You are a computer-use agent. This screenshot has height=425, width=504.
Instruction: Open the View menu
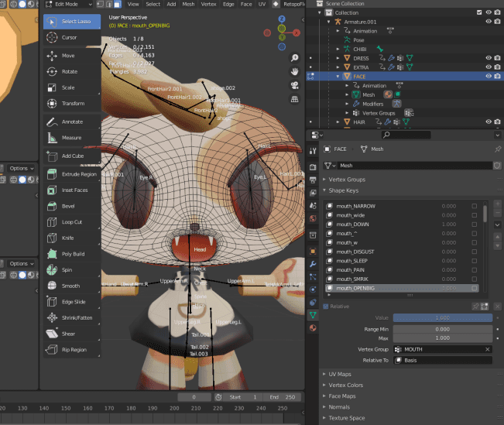tap(133, 4)
